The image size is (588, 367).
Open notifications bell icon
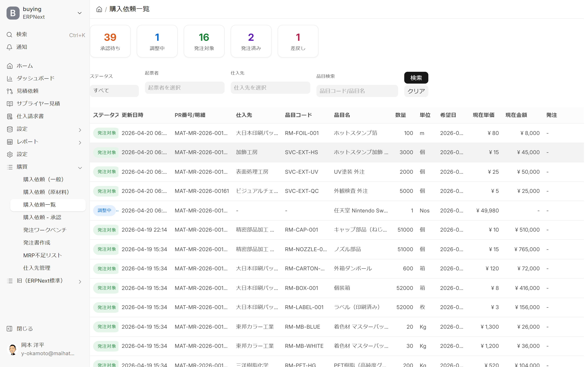coord(9,47)
